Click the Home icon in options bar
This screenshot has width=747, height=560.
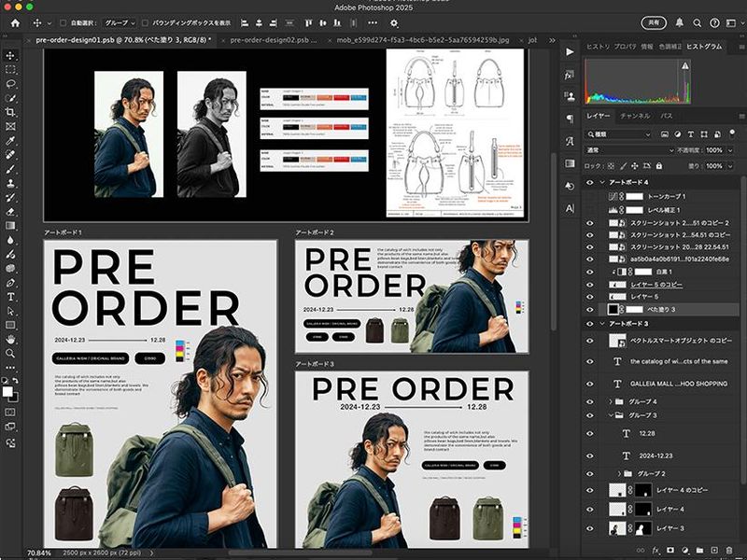coord(15,22)
